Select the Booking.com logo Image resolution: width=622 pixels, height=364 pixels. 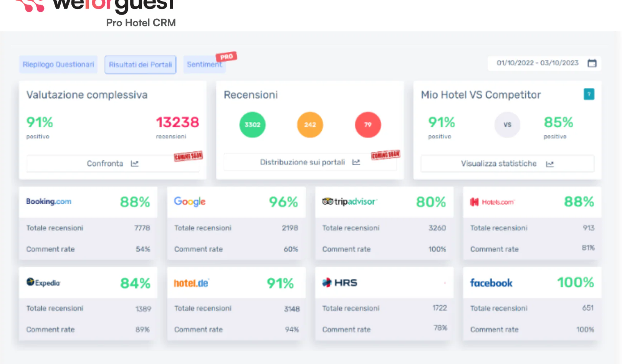tap(49, 202)
